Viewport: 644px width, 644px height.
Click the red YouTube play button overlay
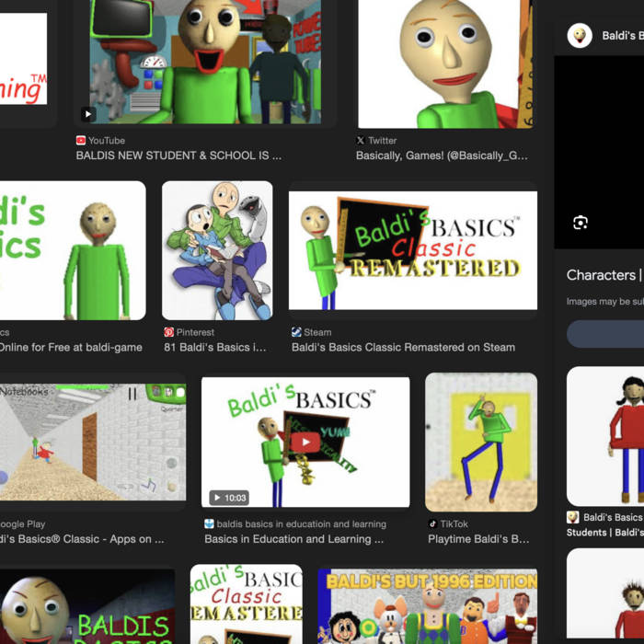[x=305, y=443]
